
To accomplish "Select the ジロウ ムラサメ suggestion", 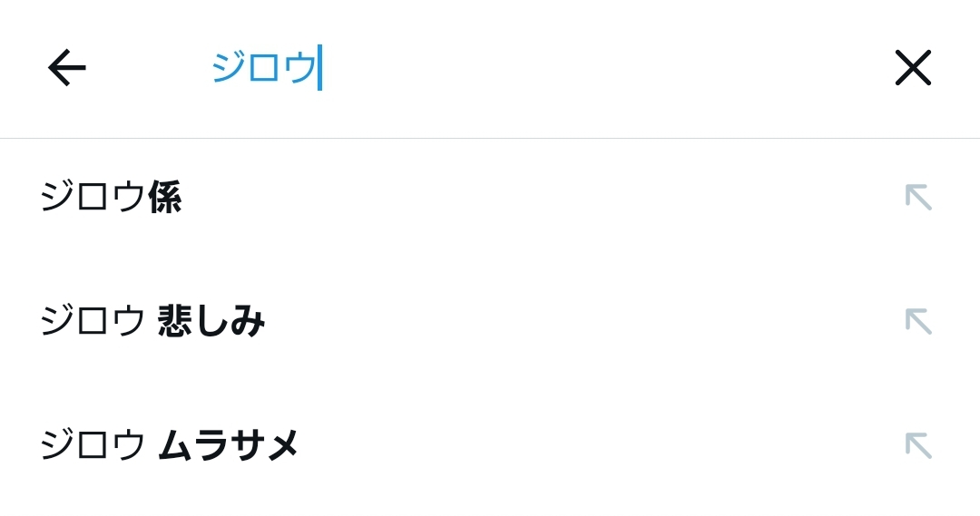I will pos(170,445).
